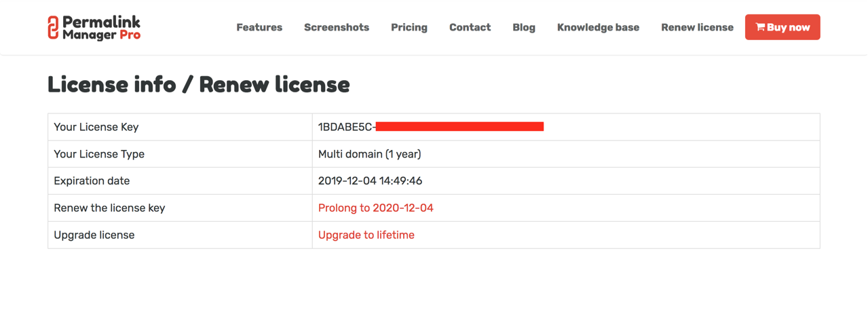Click the Upgrade to lifetime link
868x325 pixels.
(x=366, y=235)
